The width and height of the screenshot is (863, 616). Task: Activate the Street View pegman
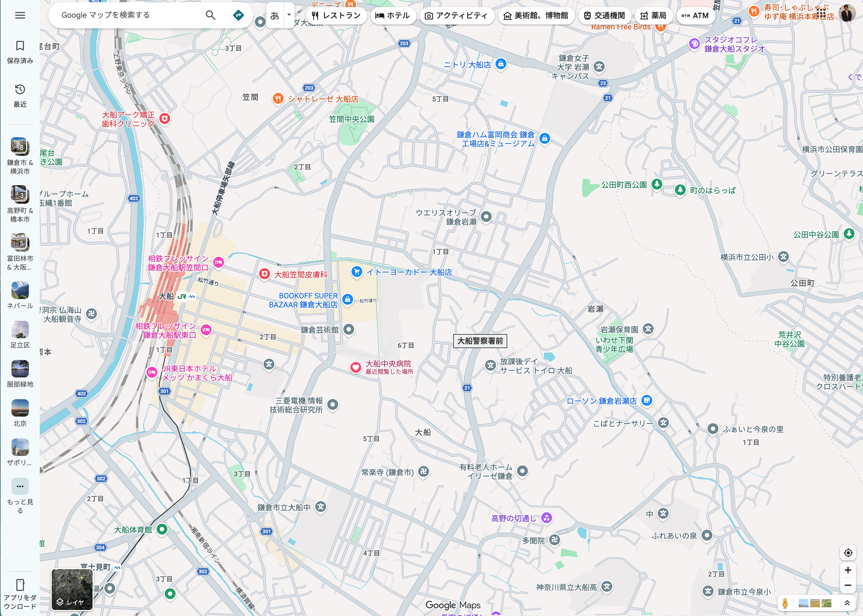coord(785,603)
